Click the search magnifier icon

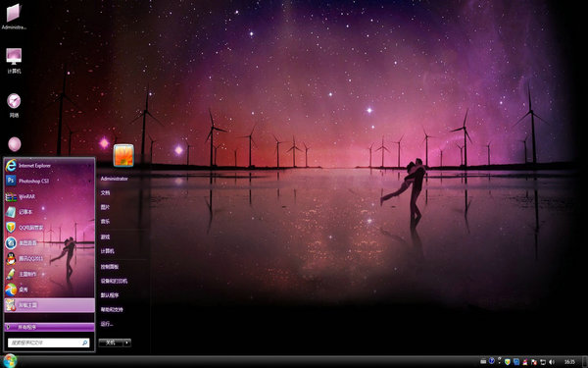click(x=84, y=342)
